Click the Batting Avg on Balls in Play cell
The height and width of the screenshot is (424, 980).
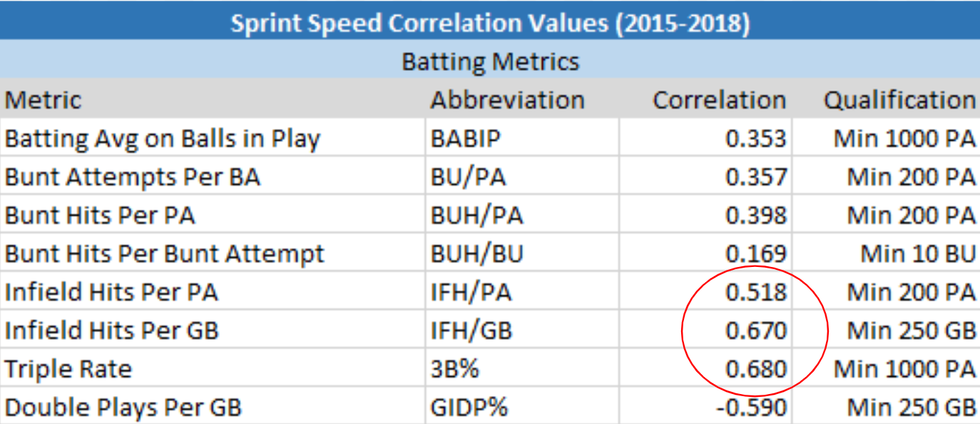pos(163,138)
